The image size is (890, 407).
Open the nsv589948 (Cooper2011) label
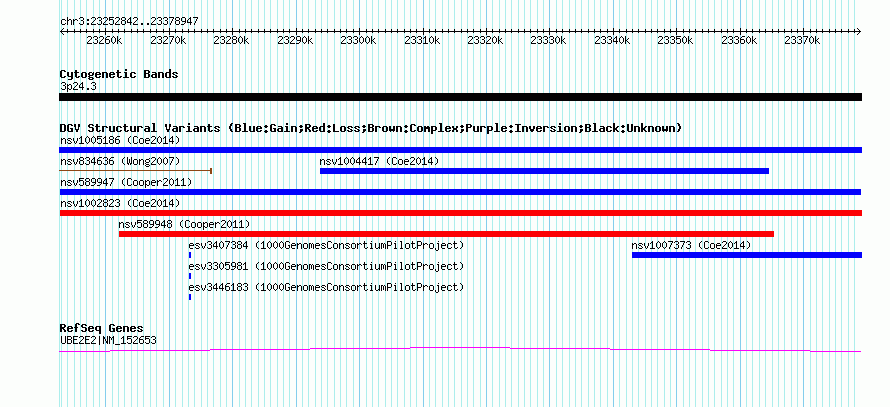click(x=184, y=224)
